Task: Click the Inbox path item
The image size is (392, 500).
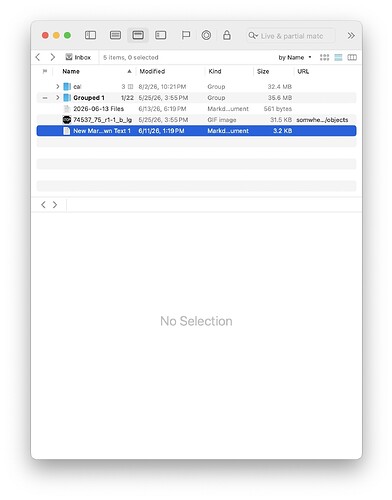Action: (x=78, y=57)
